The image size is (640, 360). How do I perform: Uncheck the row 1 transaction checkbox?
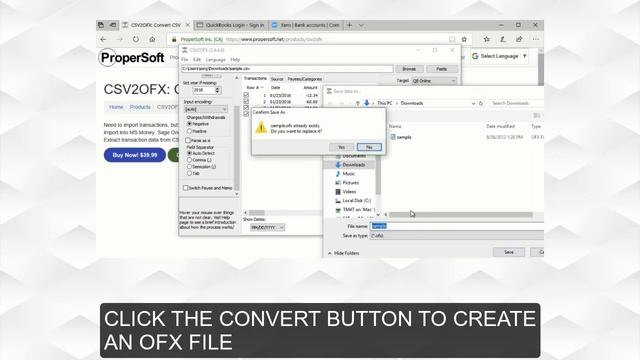point(246,95)
